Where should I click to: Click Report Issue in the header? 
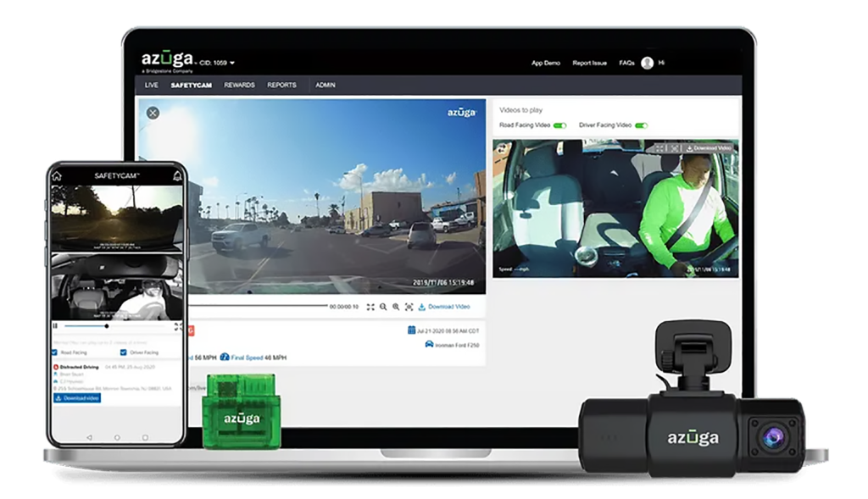point(590,63)
